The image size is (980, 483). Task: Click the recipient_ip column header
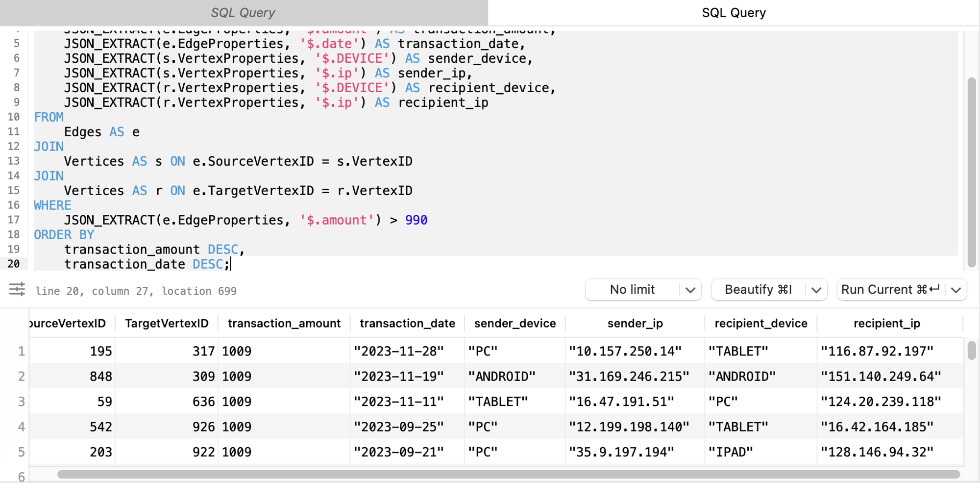click(887, 324)
